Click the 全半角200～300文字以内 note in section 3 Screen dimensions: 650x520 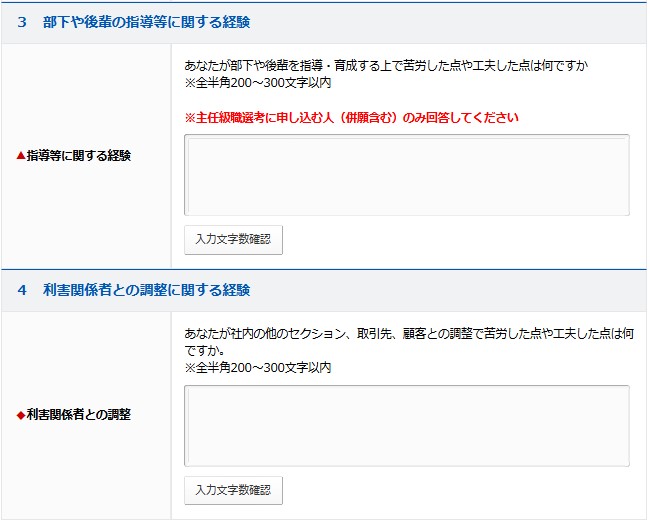258,83
